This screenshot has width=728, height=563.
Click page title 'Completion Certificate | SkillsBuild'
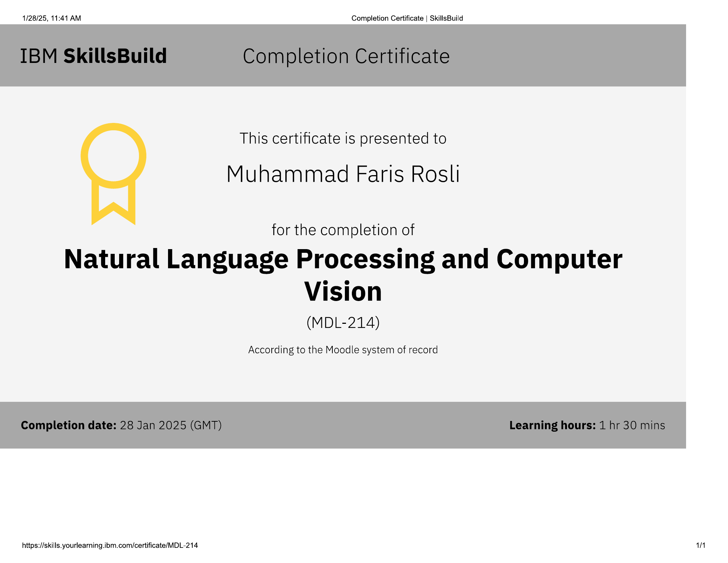pos(407,18)
